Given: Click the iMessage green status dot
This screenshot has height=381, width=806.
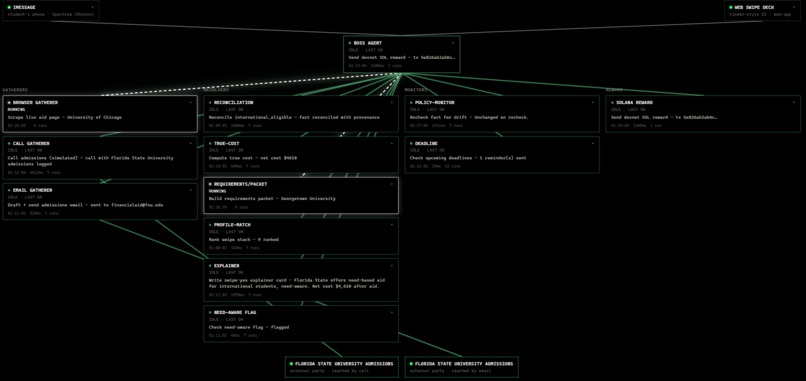Looking at the screenshot, I should coord(9,7).
